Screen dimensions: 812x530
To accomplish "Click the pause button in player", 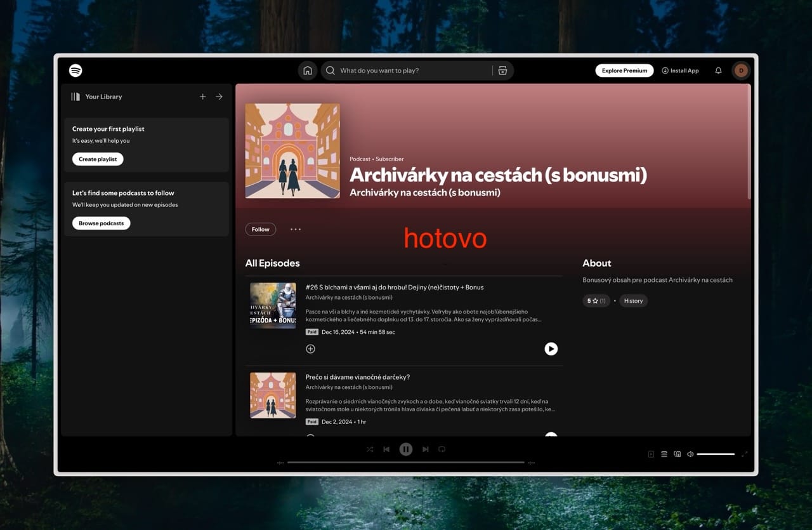I will (x=406, y=449).
